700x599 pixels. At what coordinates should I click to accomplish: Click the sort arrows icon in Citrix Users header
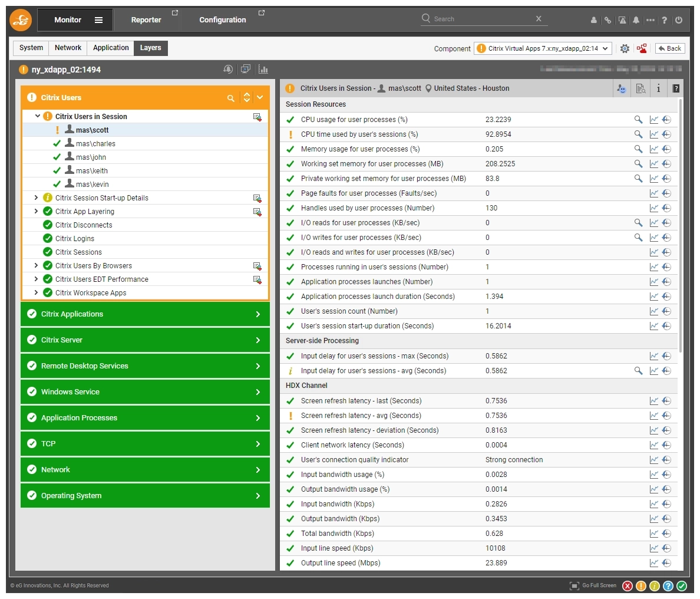coord(246,97)
